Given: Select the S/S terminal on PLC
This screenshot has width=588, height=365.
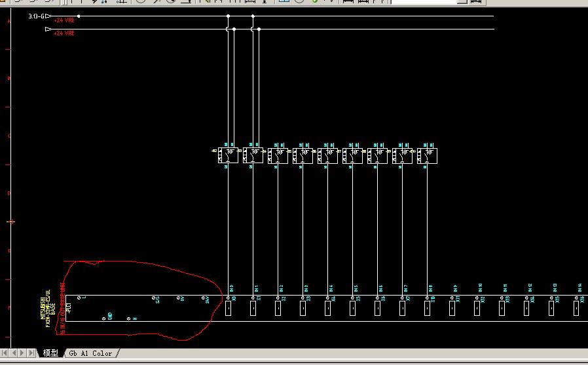Looking at the screenshot, I should coord(154,298).
